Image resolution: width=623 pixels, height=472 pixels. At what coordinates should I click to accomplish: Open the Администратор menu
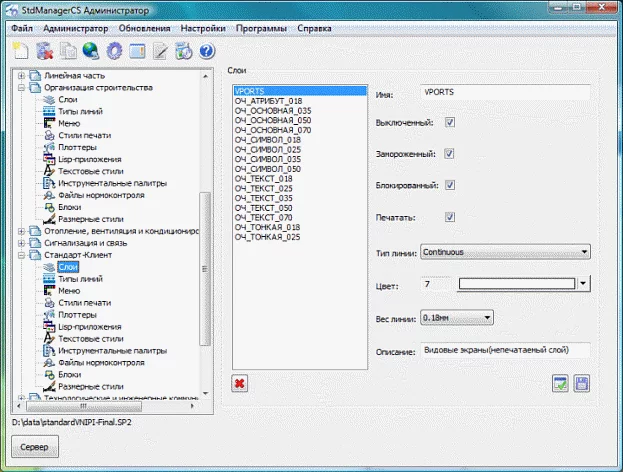[x=76, y=29]
